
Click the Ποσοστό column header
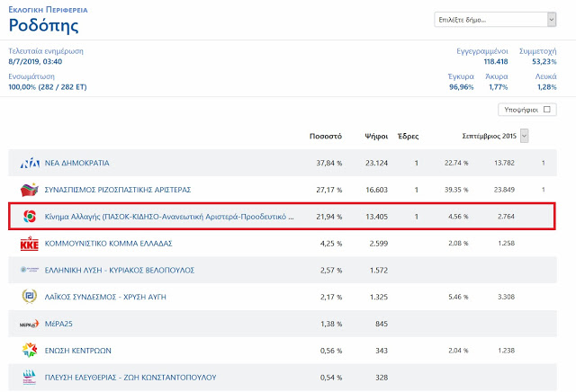(326, 136)
